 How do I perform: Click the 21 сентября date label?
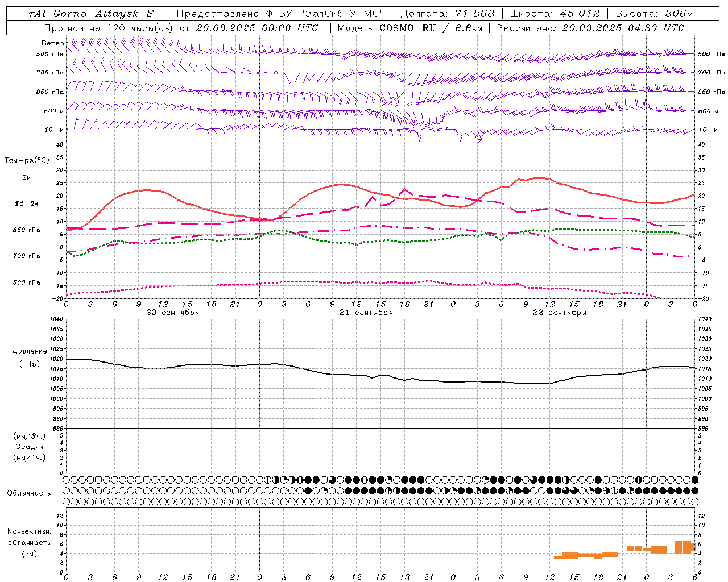click(366, 313)
